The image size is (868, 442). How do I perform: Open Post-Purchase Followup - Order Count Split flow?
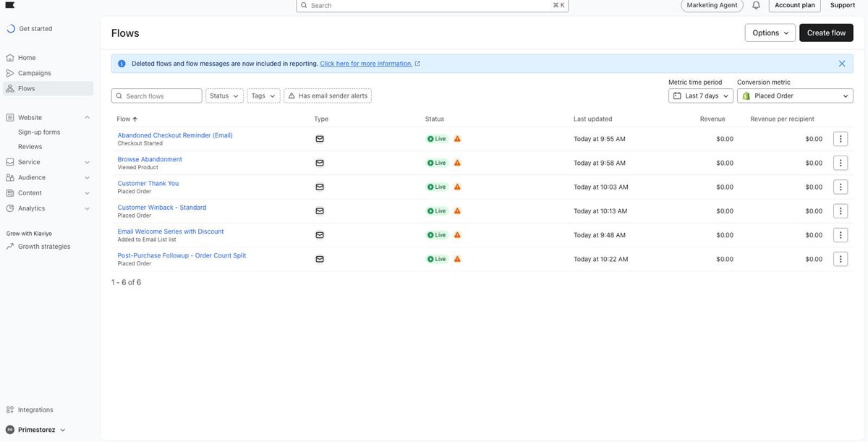[182, 255]
